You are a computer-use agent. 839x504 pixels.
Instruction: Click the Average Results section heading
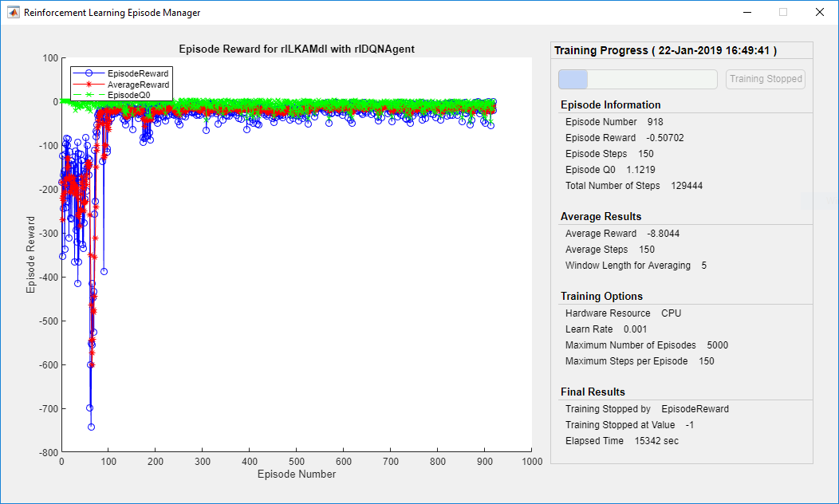tap(601, 217)
